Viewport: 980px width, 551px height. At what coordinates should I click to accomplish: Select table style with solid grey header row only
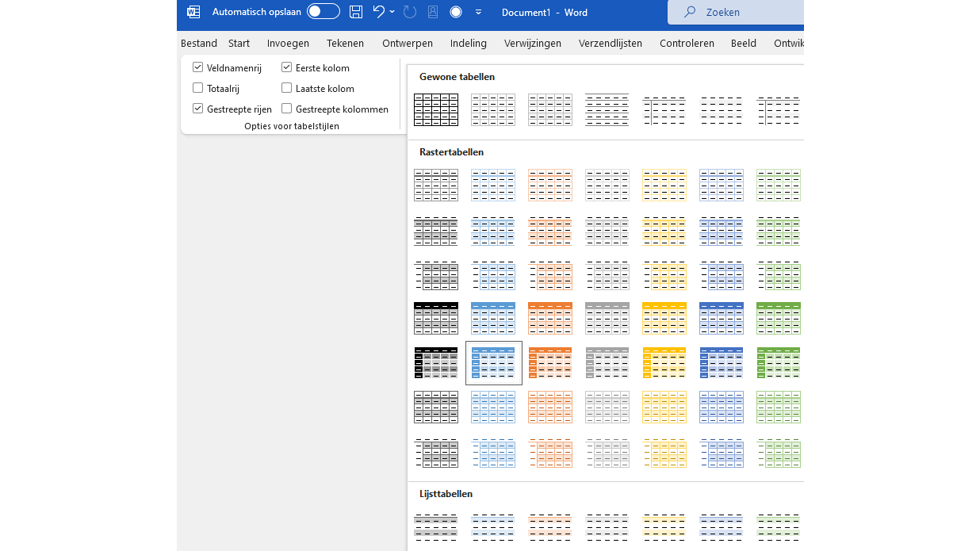[607, 318]
